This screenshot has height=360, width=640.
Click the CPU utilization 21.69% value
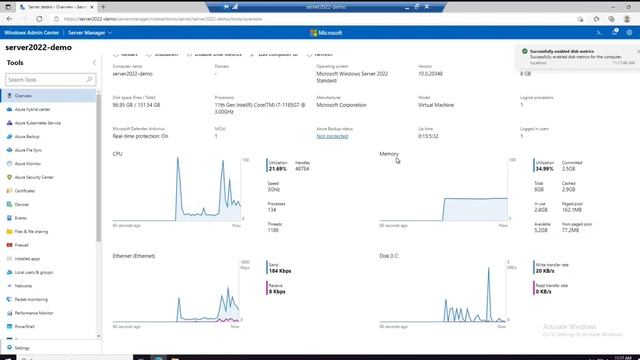tap(278, 169)
